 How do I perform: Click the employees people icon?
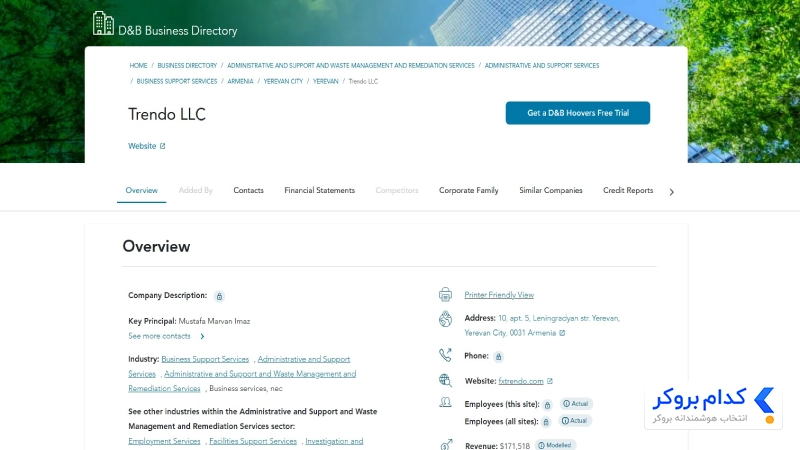[x=445, y=403]
